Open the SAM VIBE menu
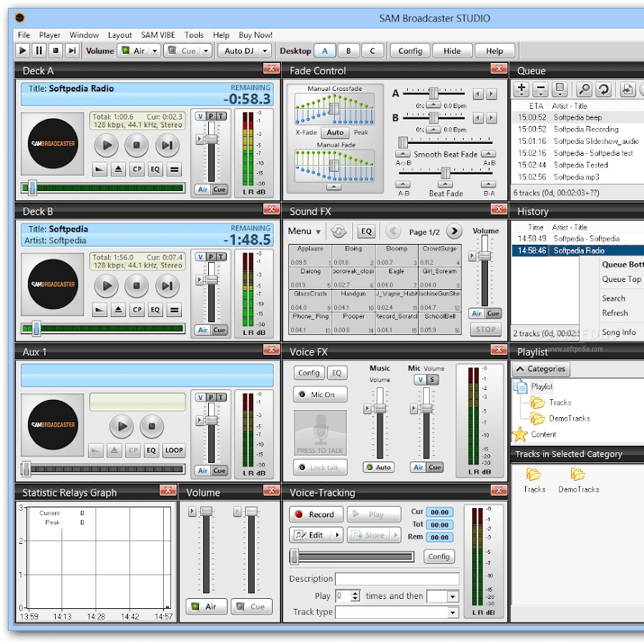The image size is (644, 644). [158, 34]
